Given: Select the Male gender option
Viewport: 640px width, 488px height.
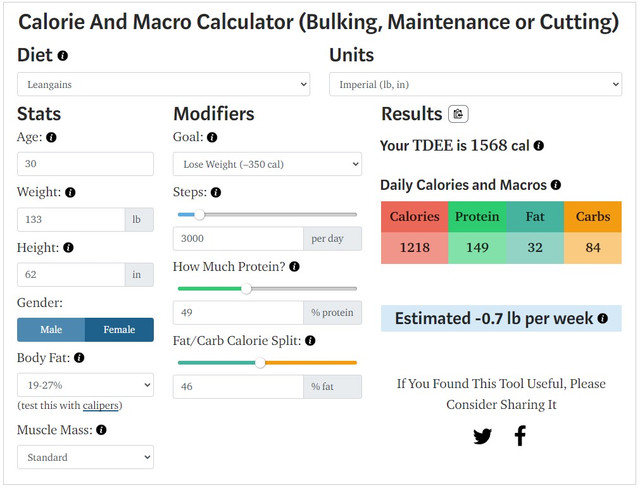Looking at the screenshot, I should pyautogui.click(x=51, y=330).
